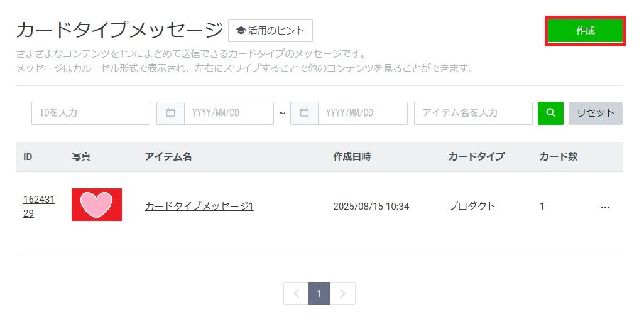Click the green magnifier search button
Viewport: 644px width, 322px height.
(550, 113)
